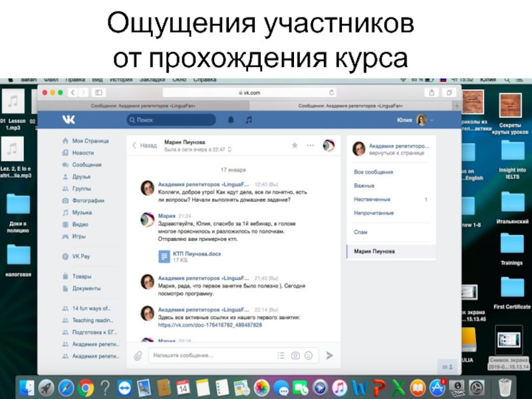Open the Закладки menu in menu bar
532x399 pixels.
pyautogui.click(x=153, y=80)
